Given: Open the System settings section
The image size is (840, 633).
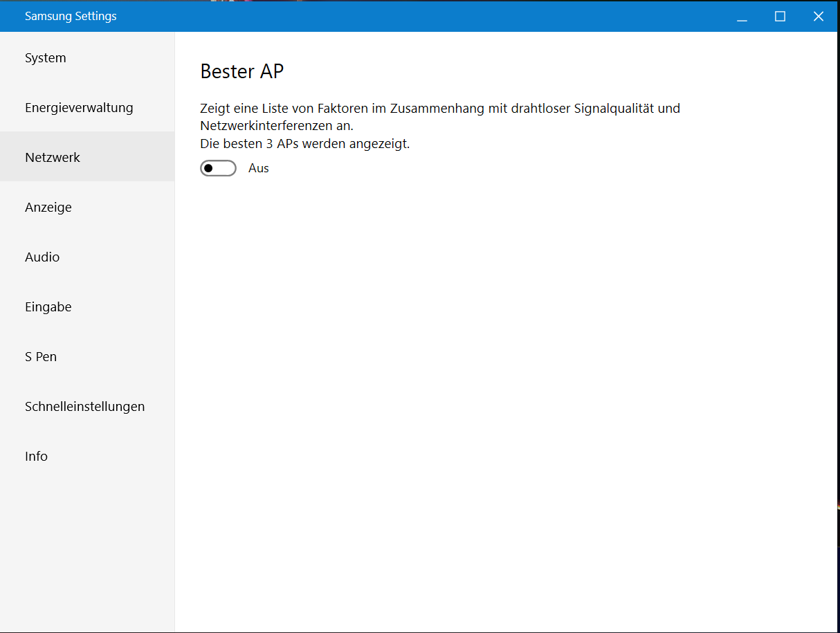Looking at the screenshot, I should click(x=46, y=58).
